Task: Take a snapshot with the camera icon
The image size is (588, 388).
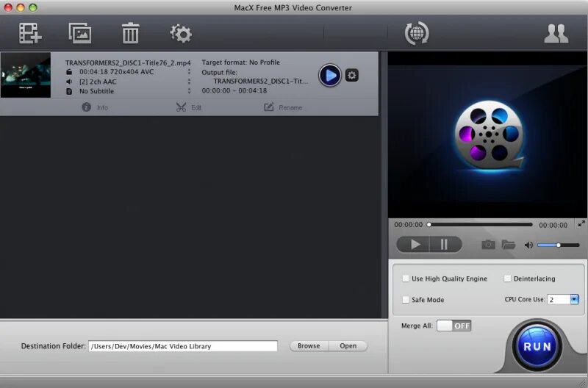Action: tap(488, 245)
